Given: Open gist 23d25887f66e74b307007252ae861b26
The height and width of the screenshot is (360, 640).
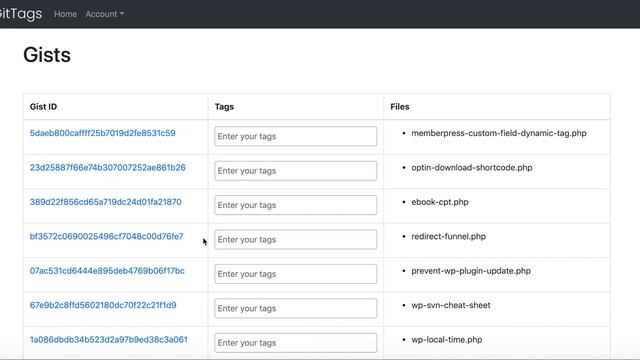Looking at the screenshot, I should [x=108, y=167].
